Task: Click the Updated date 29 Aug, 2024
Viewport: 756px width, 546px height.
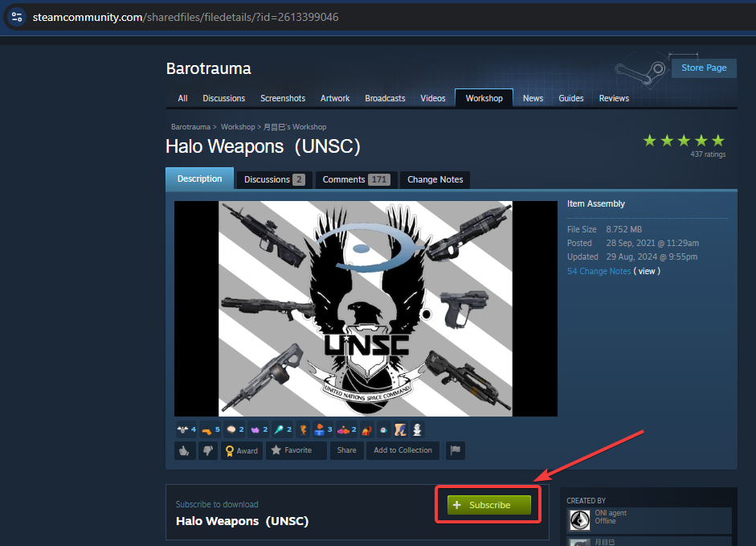Action: point(652,257)
